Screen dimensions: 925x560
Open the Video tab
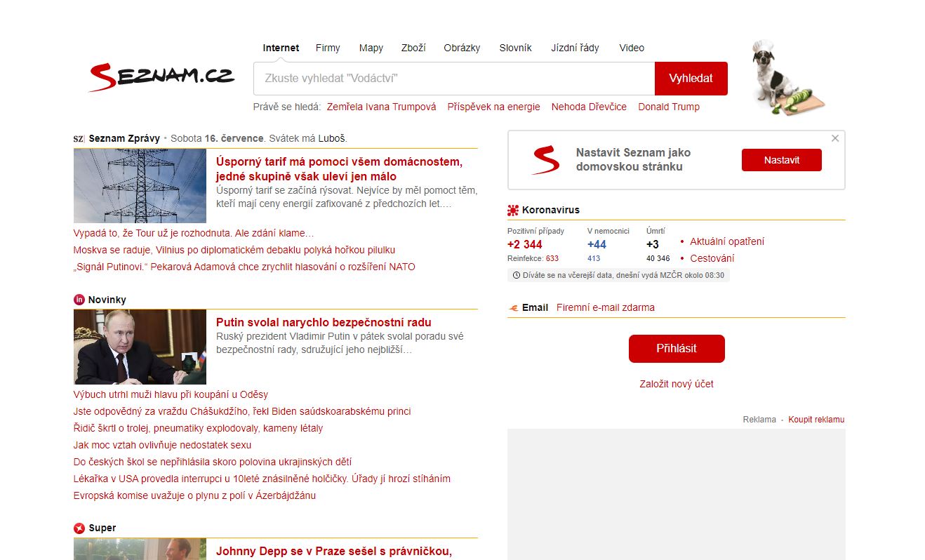632,48
